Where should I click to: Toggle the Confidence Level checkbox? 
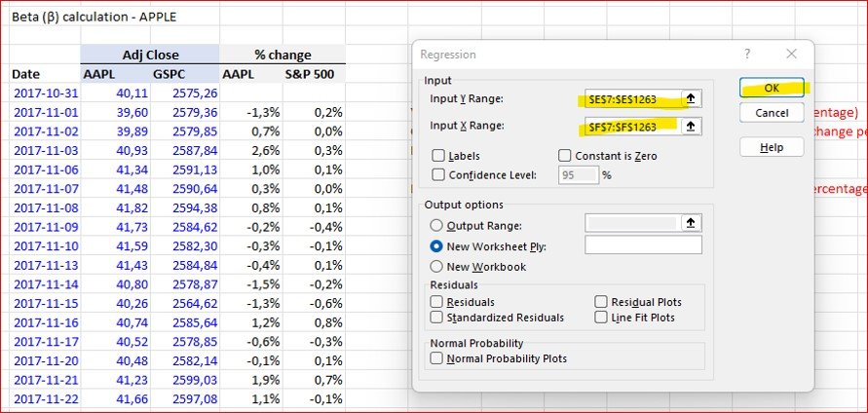[x=438, y=175]
